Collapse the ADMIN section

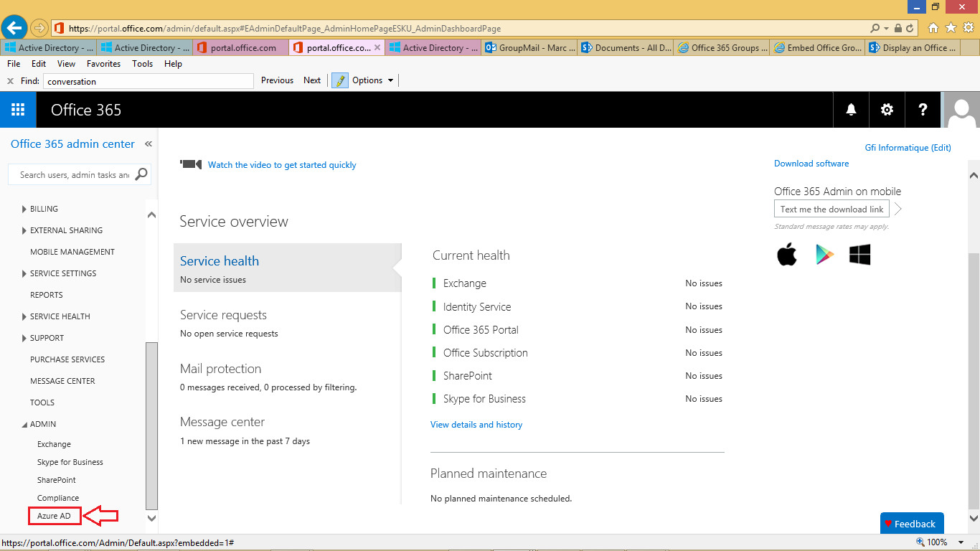25,425
